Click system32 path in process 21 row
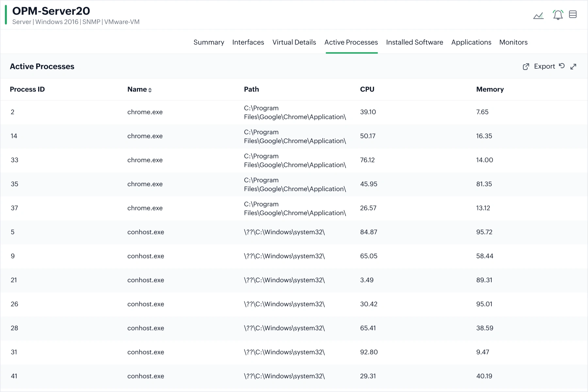 coord(284,280)
